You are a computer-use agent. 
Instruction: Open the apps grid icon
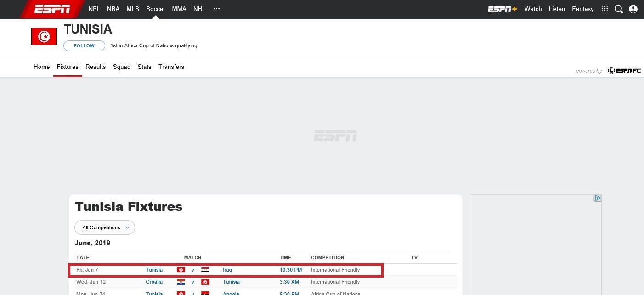click(x=604, y=9)
